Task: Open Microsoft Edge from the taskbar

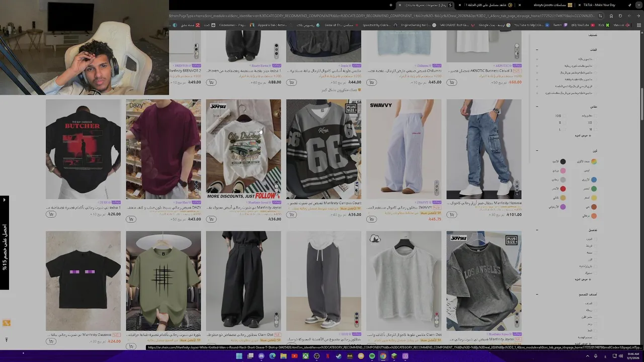Action: point(272,356)
